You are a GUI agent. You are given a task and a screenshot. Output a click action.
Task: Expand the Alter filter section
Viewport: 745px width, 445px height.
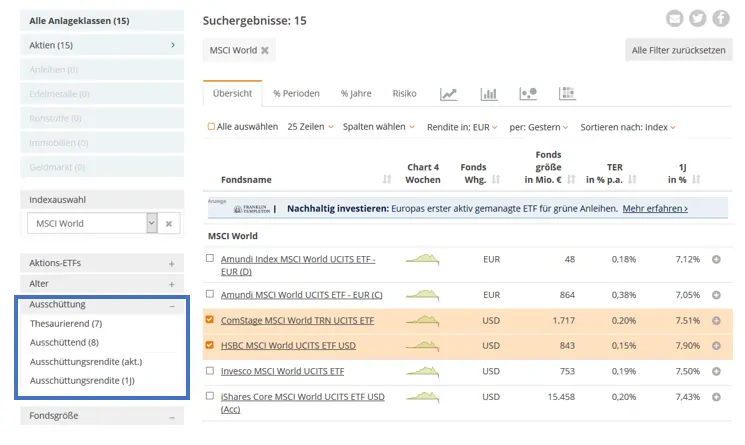pos(102,284)
